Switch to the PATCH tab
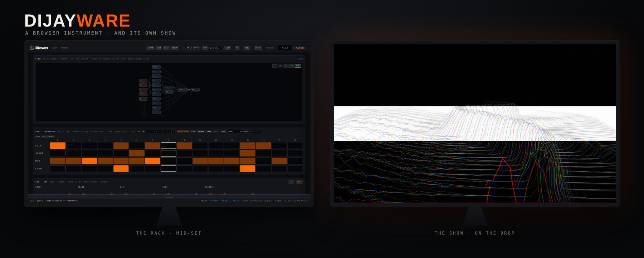This screenshot has height=258, width=644. point(300,48)
